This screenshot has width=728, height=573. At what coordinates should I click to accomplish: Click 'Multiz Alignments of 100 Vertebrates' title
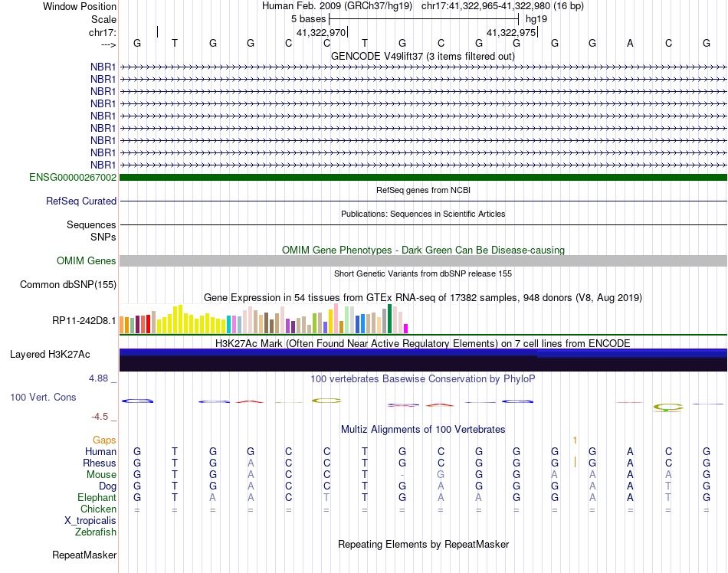pos(423,430)
